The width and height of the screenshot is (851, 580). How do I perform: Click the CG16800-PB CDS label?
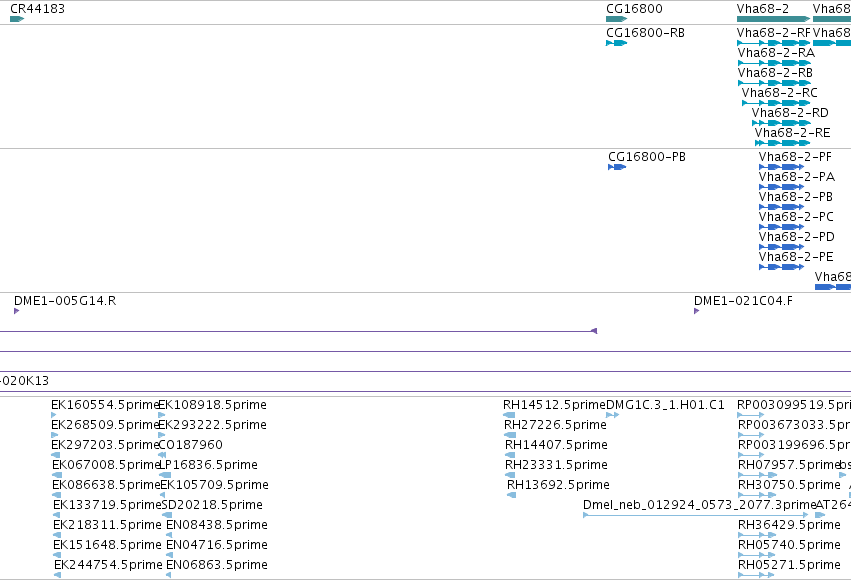(647, 157)
